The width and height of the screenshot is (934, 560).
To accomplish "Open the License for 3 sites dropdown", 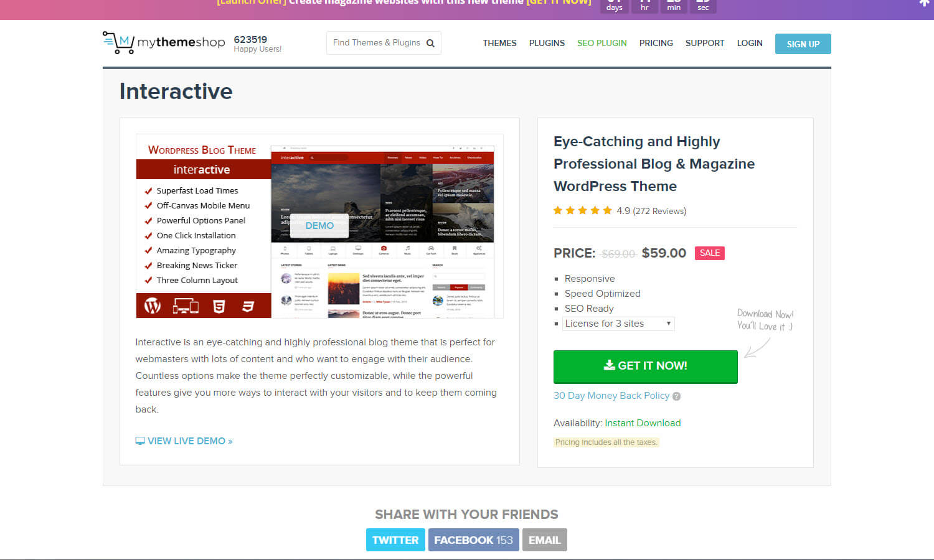I will pyautogui.click(x=618, y=324).
